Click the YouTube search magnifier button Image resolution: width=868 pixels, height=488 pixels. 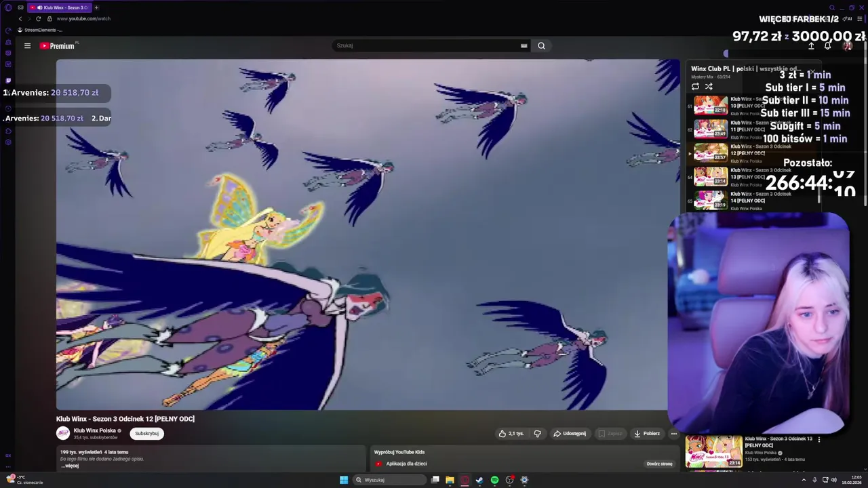pos(541,45)
